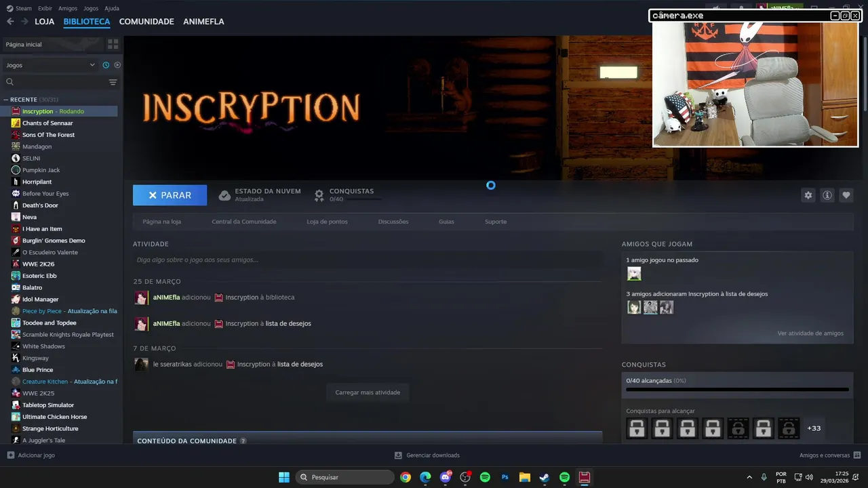Go back with the left arrow

[x=10, y=22]
